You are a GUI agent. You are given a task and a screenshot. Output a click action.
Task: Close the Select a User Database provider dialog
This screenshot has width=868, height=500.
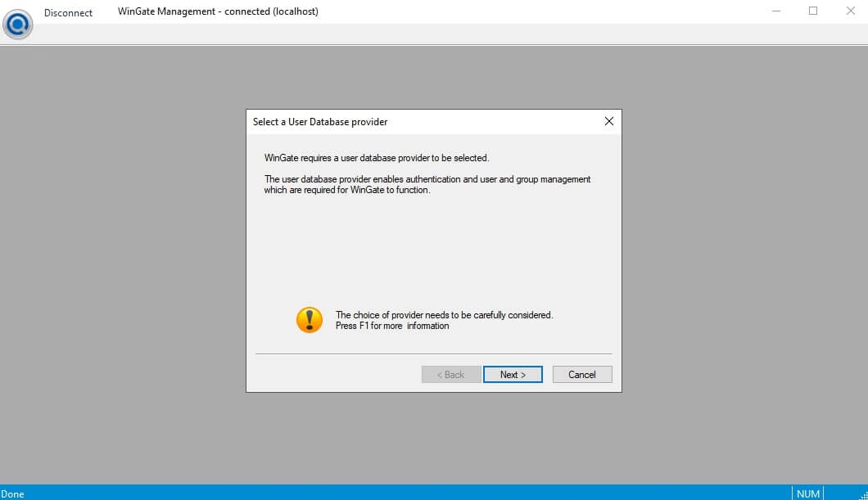click(609, 121)
